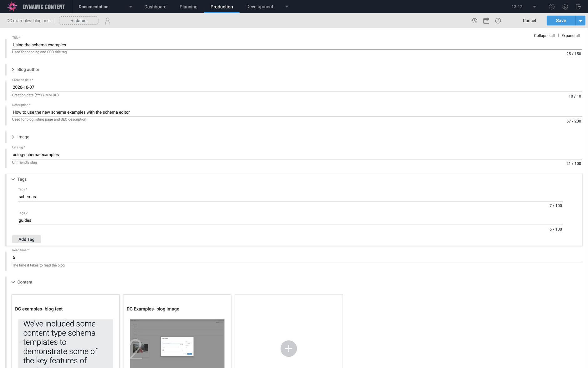Viewport: 588px width, 368px height.
Task: Show content item info icon
Action: (498, 21)
